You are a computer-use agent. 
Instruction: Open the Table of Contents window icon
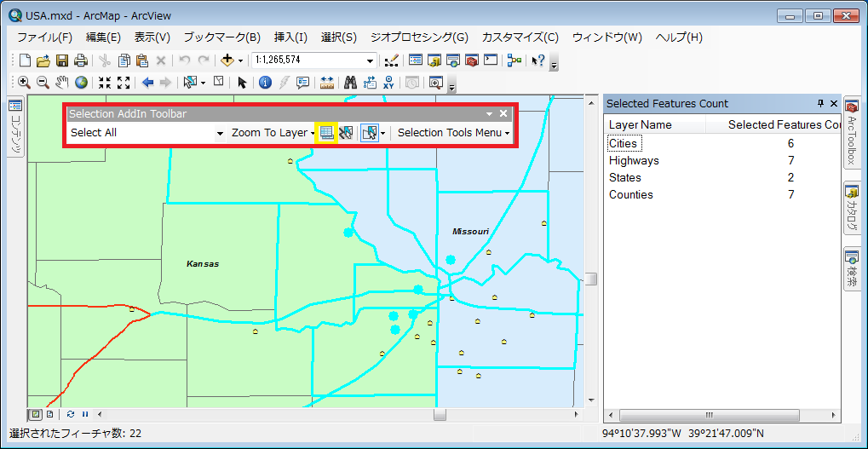tap(416, 60)
